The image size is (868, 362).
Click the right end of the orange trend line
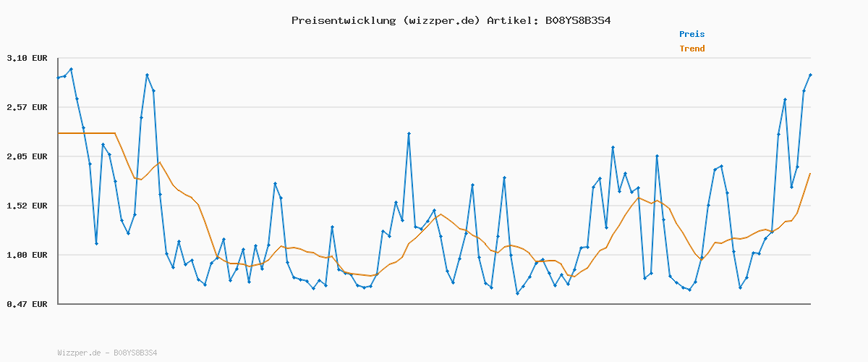point(809,174)
